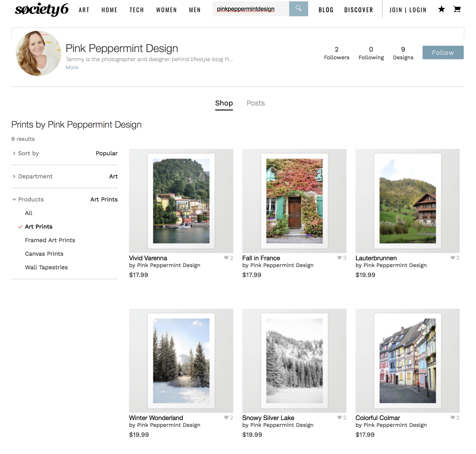476x454 pixels.
Task: Select Wall Tapestries filter option
Action: 46,267
